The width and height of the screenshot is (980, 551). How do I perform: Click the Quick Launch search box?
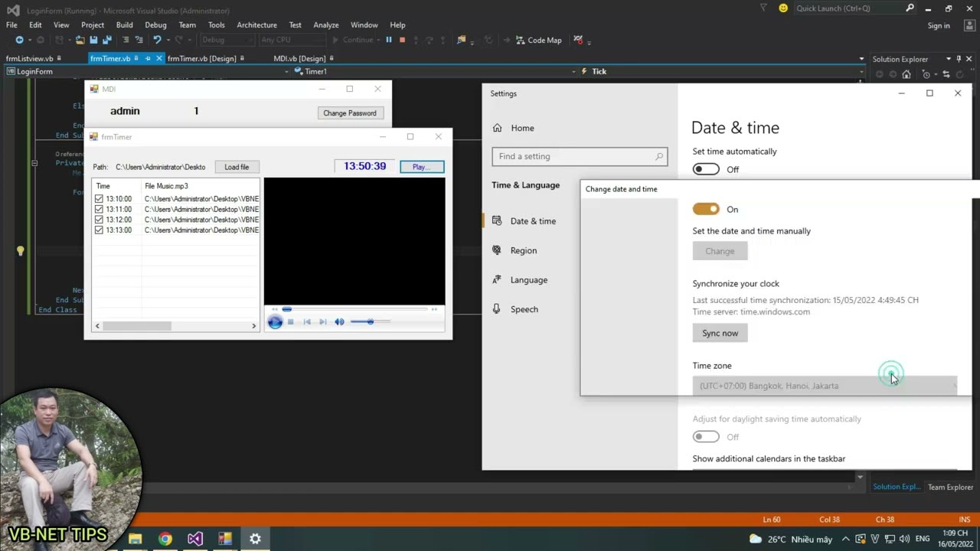click(x=855, y=8)
